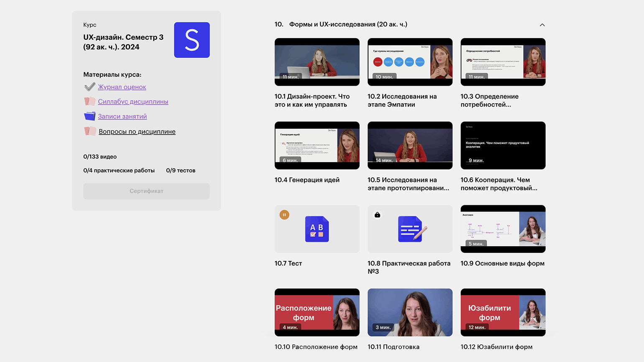Open the Журнал оценок link
The width and height of the screenshot is (644, 362).
(x=122, y=87)
